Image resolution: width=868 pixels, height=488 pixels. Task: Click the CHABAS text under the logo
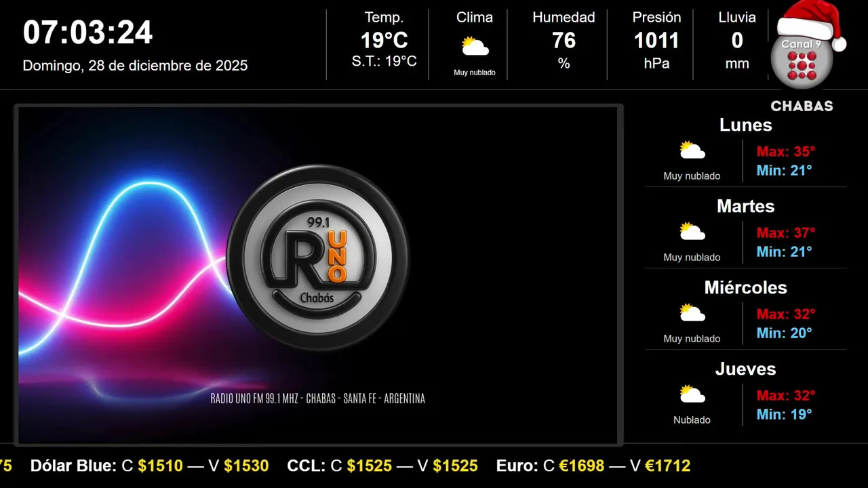(x=802, y=106)
